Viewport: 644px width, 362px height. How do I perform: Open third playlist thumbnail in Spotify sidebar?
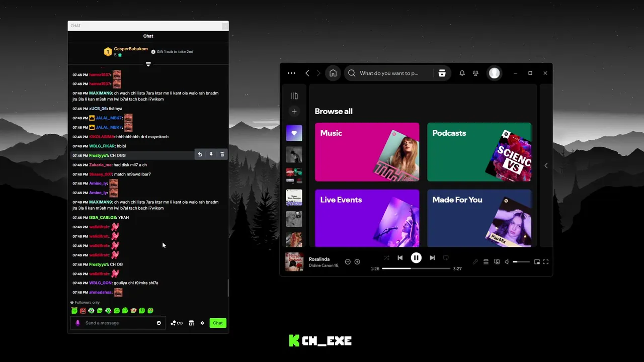pyautogui.click(x=294, y=176)
